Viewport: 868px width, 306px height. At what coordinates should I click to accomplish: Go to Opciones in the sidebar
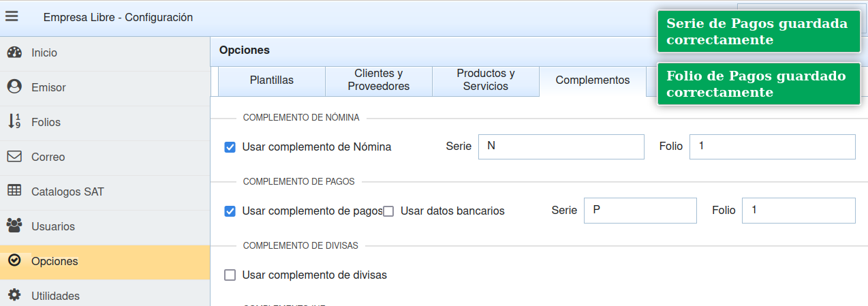click(55, 262)
